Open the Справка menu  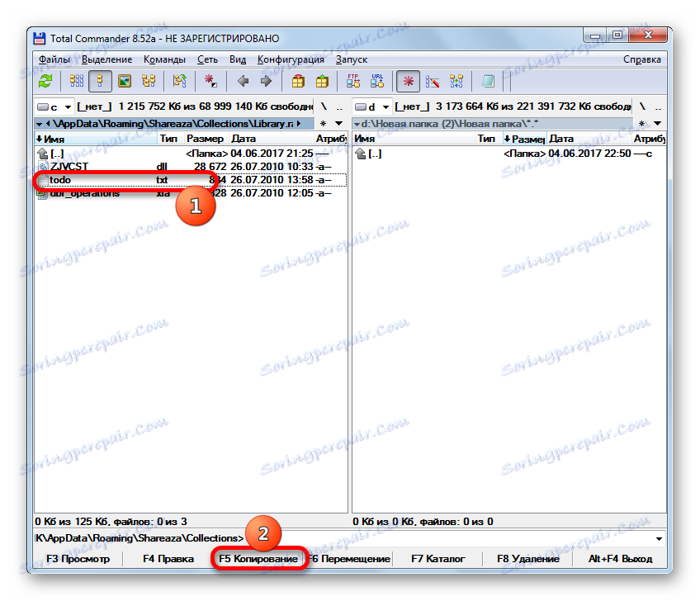(642, 59)
